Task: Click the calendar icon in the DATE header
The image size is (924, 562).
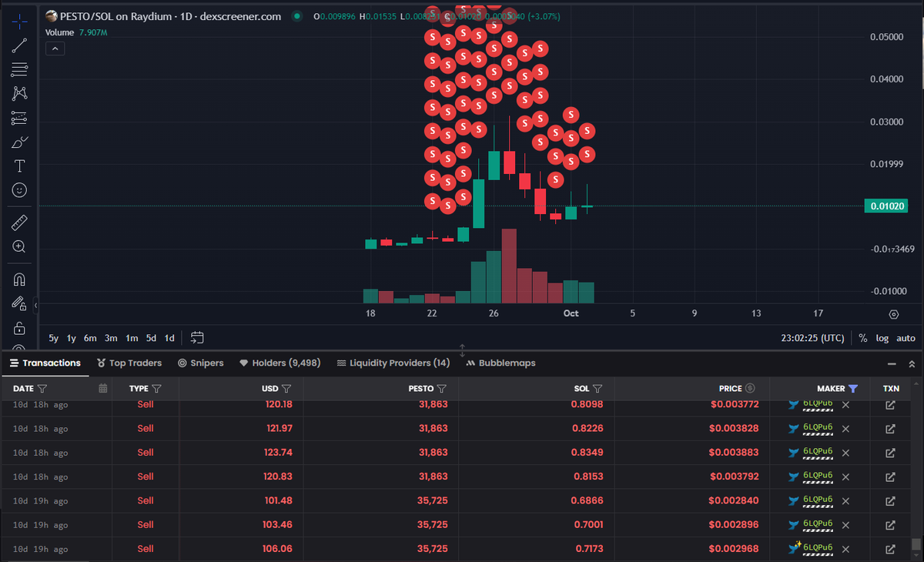Action: (103, 389)
